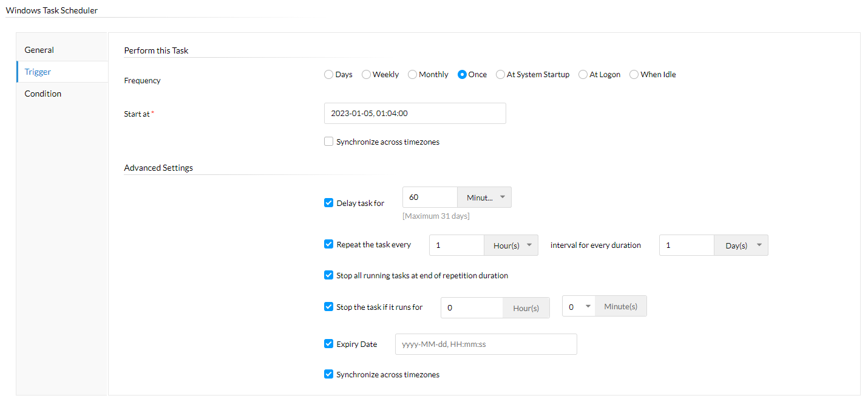Screen dimensions: 868x401
Task: Choose When Idle frequency
Action: [634, 75]
